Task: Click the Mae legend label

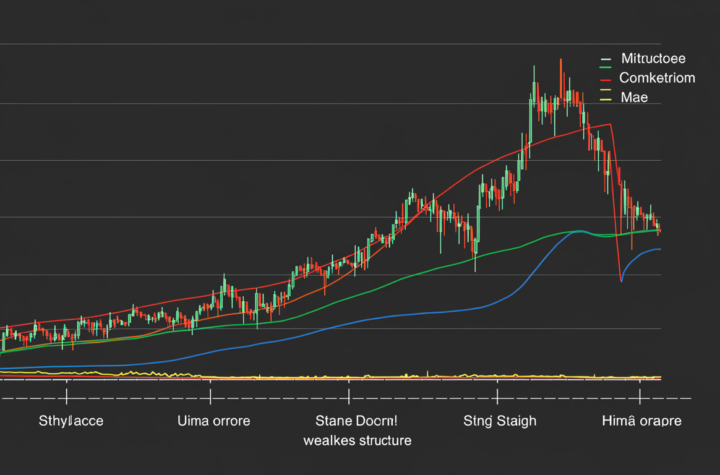Action: tap(633, 97)
